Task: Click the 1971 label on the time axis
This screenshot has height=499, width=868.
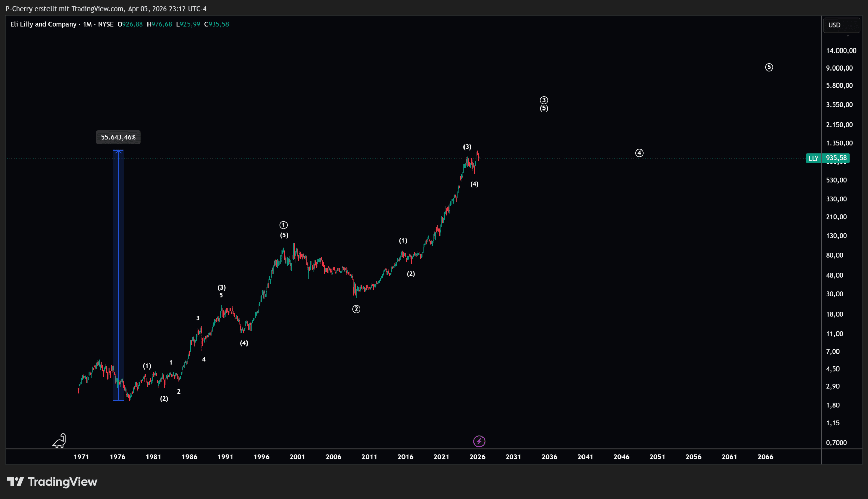Action: [x=81, y=457]
